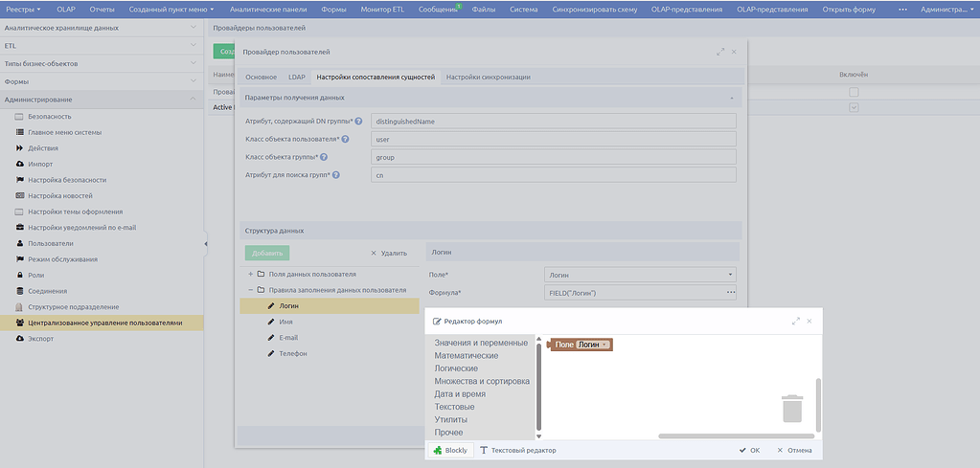Click help icon for Атрибут, содержащий DN группы
This screenshot has height=468, width=980.
(x=358, y=121)
